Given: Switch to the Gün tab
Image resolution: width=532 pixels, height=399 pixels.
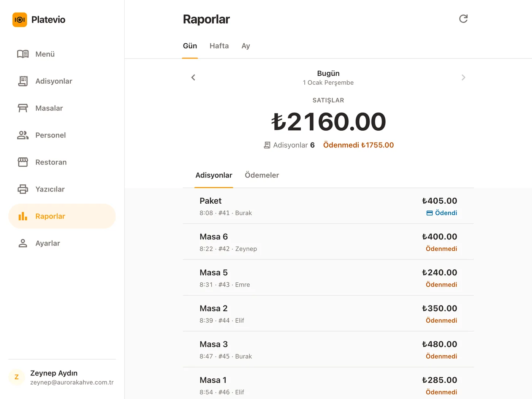Looking at the screenshot, I should [x=190, y=46].
